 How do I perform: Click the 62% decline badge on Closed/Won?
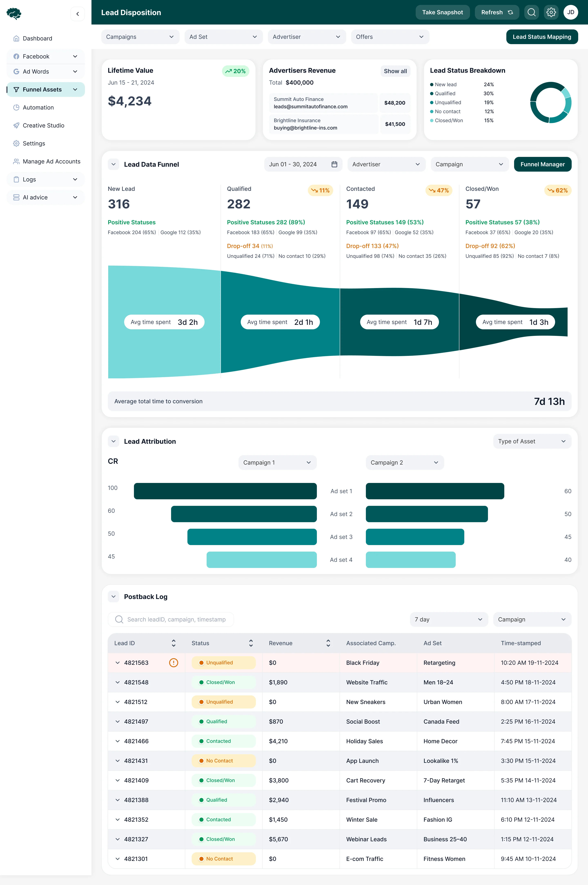click(x=558, y=190)
